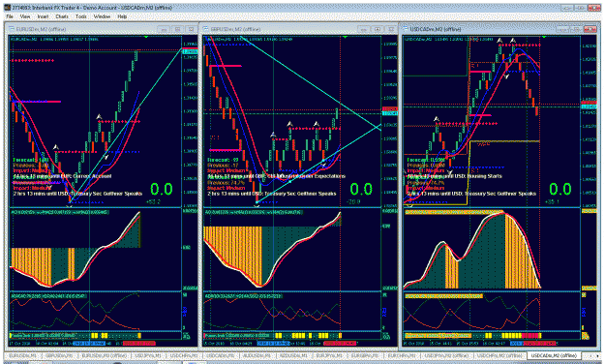Viewport: 605px width, 364px height.
Task: Click the green 0.0 value in USDCAD chart
Action: click(x=560, y=189)
